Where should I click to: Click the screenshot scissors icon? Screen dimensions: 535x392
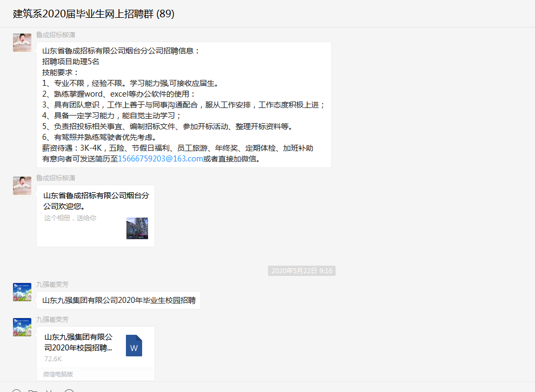(x=50, y=390)
